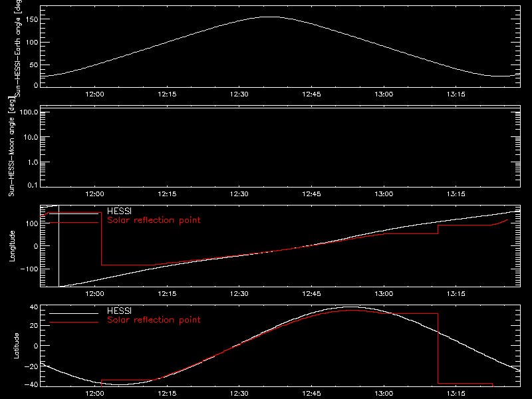Click 13:00 under the Earth angle plot

click(x=384, y=94)
